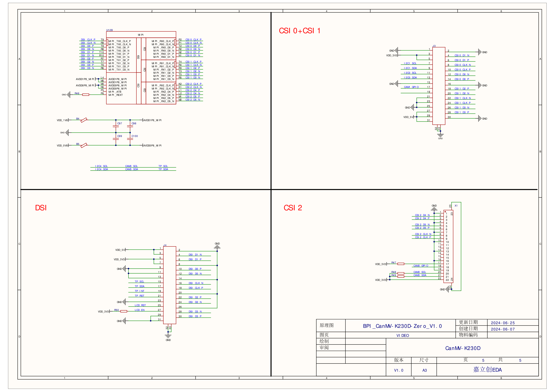Click the C99 capacitor label
The width and height of the screenshot is (555, 392).
[x=120, y=136]
